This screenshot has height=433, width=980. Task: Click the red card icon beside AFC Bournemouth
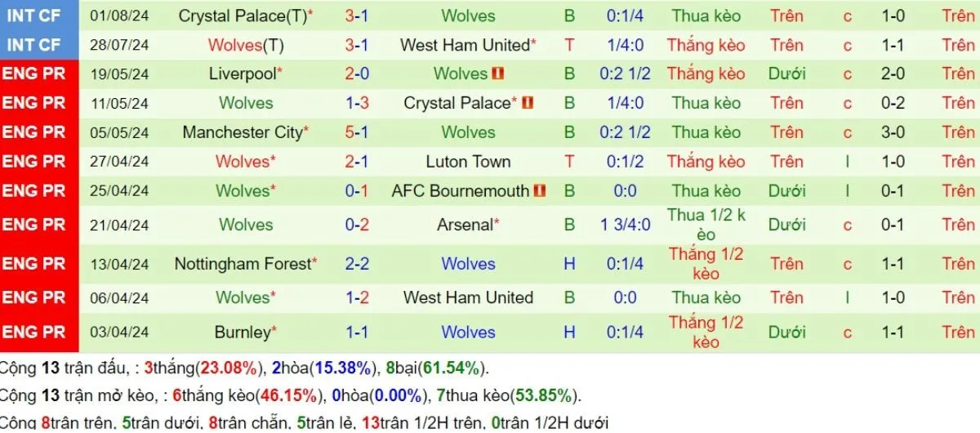(539, 191)
